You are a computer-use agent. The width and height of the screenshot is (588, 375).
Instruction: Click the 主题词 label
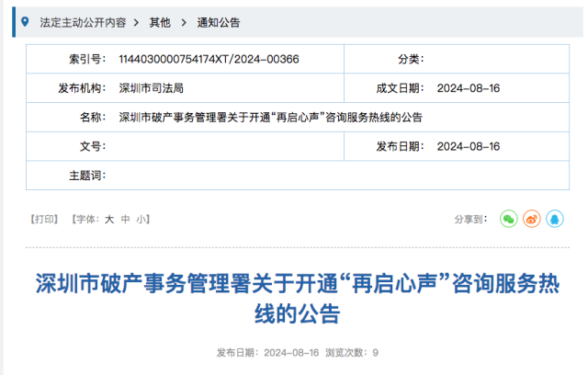click(87, 176)
